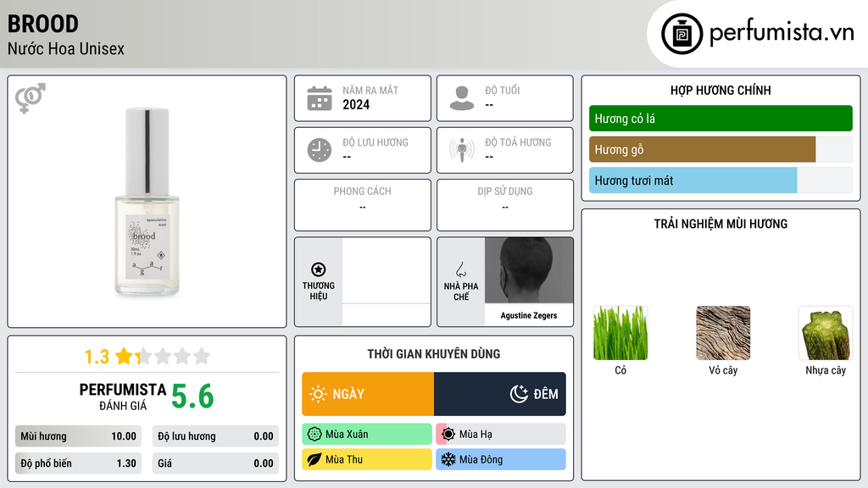Choose the Mùa Đông season bar
Image resolution: width=868 pixels, height=488 pixels.
[x=501, y=459]
